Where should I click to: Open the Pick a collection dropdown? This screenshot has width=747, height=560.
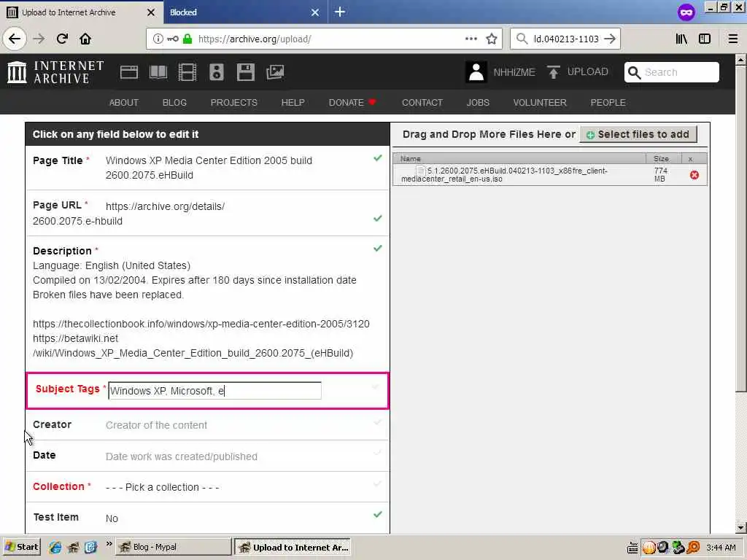(x=163, y=487)
